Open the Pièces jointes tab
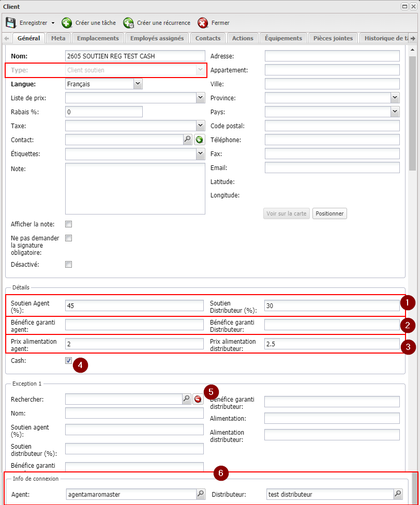 click(333, 38)
